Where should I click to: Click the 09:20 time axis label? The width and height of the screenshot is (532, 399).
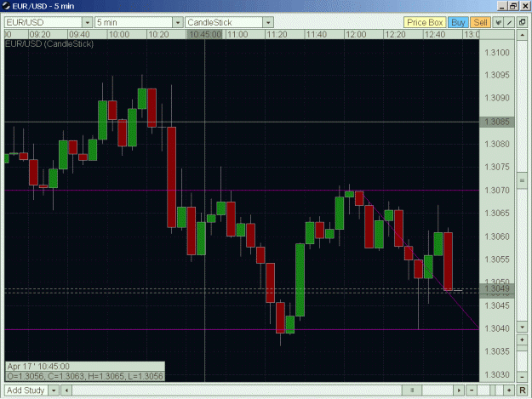(x=40, y=35)
